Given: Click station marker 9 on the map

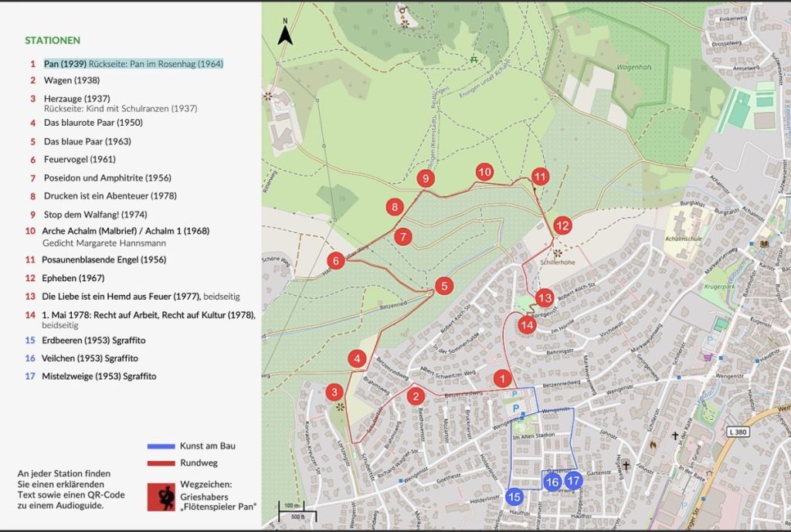Looking at the screenshot, I should (x=426, y=178).
